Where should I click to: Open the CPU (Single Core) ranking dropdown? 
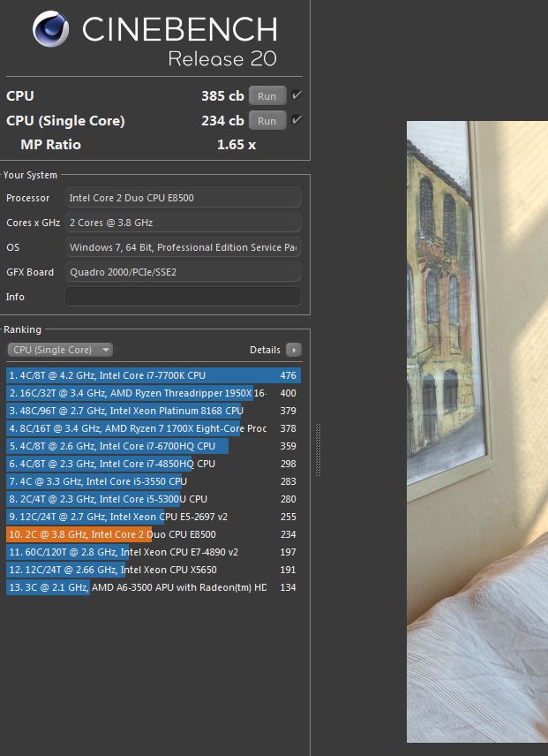coord(60,350)
